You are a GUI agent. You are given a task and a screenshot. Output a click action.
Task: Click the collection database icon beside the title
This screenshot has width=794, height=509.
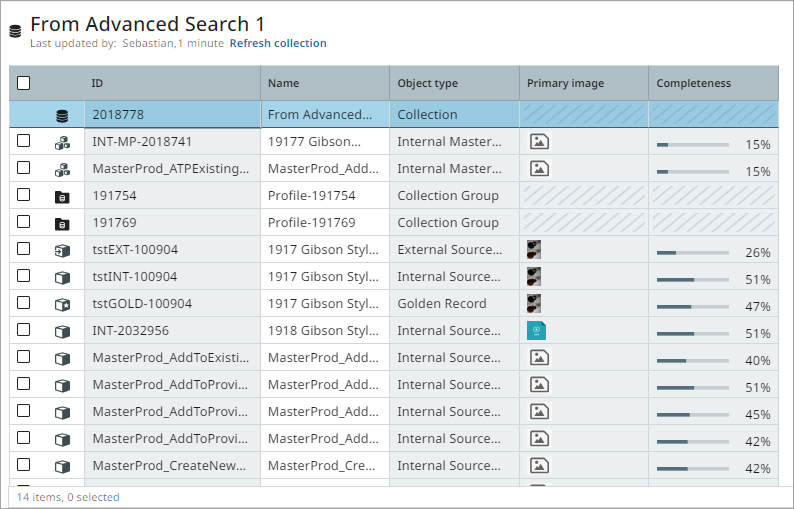[15, 31]
